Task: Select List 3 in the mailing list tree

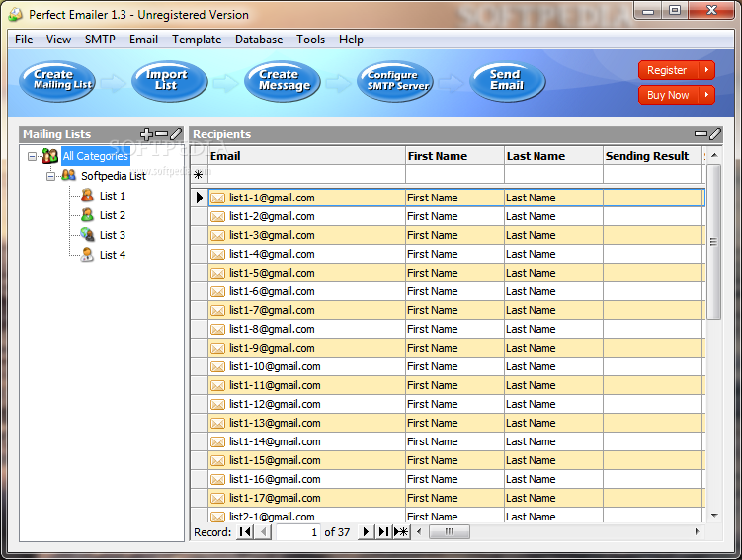Action: [x=112, y=235]
